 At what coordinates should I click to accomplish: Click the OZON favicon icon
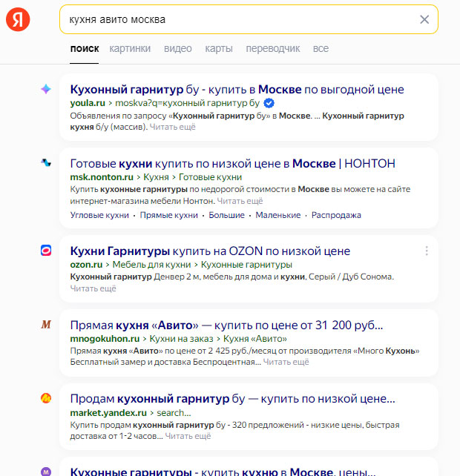click(x=46, y=251)
